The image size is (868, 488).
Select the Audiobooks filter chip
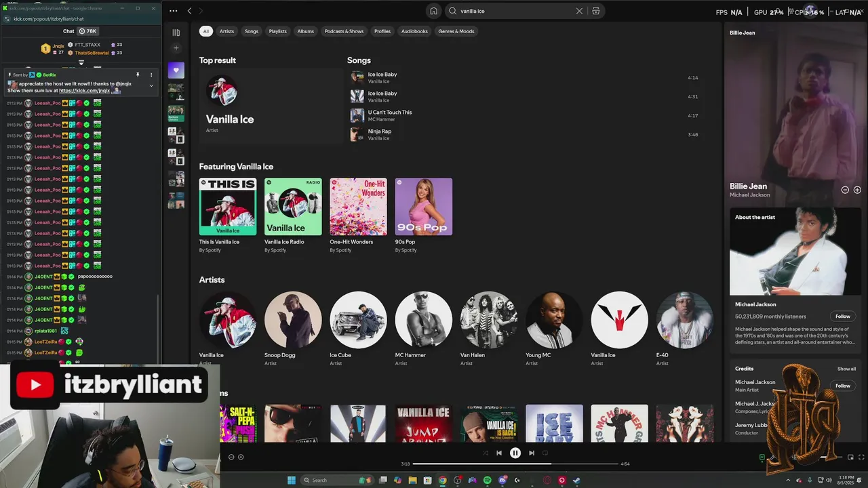pos(414,31)
